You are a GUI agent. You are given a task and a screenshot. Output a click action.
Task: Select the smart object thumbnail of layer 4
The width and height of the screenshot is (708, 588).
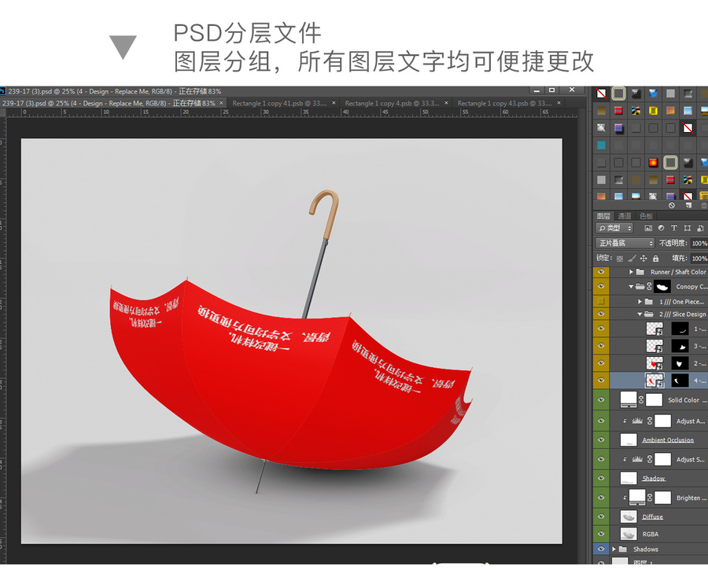tap(655, 380)
